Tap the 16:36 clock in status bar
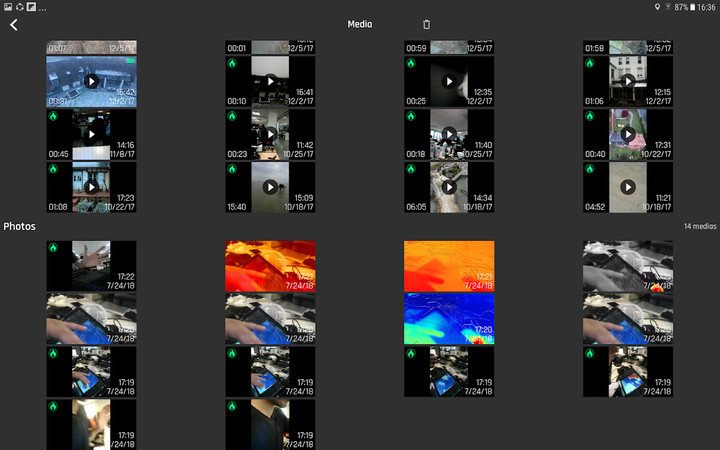 tap(706, 7)
